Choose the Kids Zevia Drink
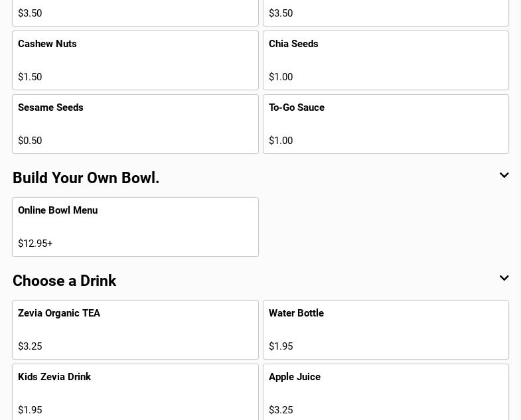 [135, 391]
